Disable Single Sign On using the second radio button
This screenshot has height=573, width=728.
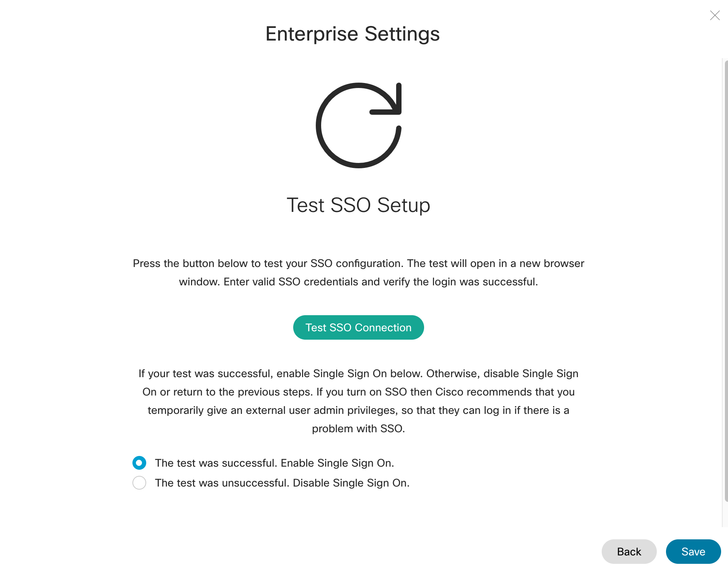(x=139, y=483)
